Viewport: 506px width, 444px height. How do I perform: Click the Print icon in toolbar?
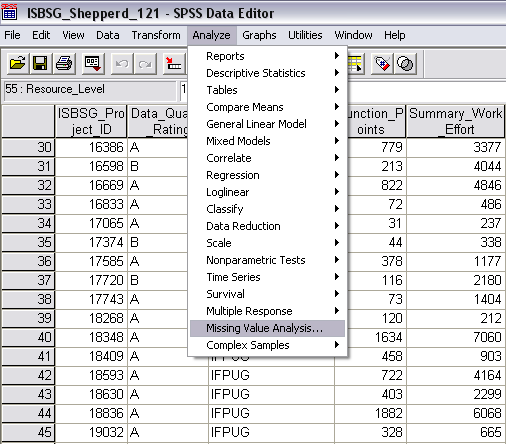point(64,63)
